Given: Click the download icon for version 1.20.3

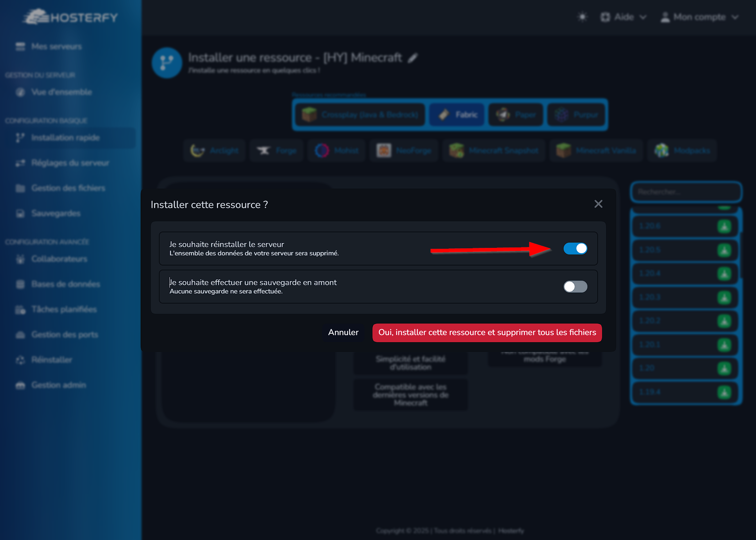Looking at the screenshot, I should tap(724, 297).
